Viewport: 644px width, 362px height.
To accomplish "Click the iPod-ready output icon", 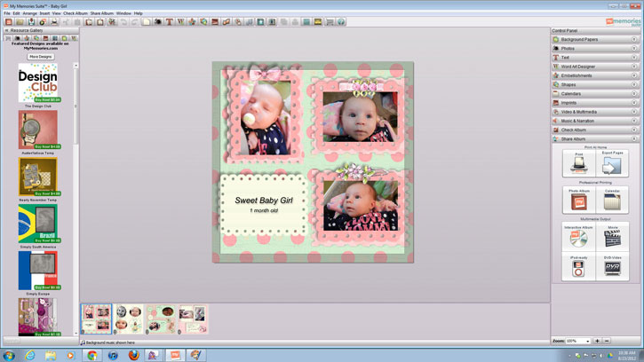I will (578, 267).
